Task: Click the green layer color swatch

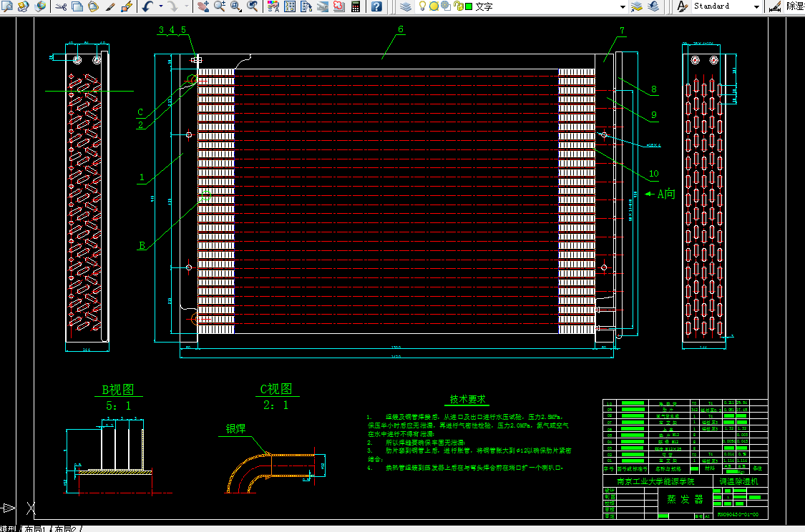Action: tap(469, 6)
